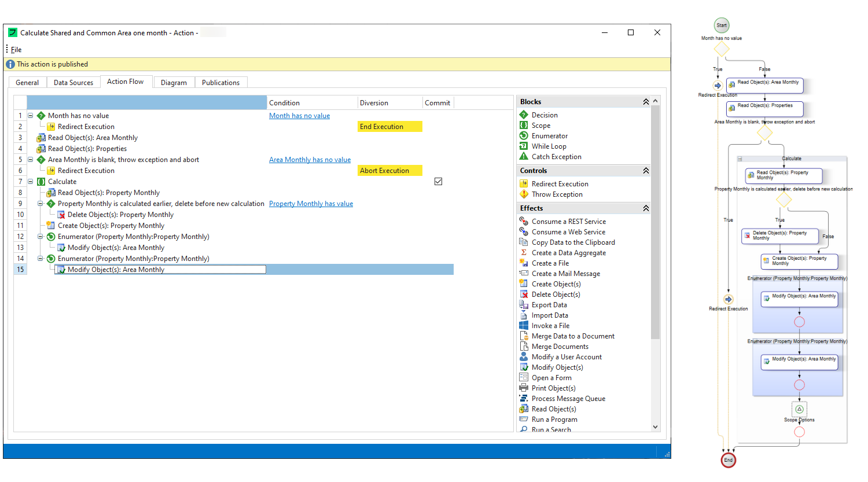Click the Catch Exception warning icon
The image size is (868, 482).
(x=524, y=157)
